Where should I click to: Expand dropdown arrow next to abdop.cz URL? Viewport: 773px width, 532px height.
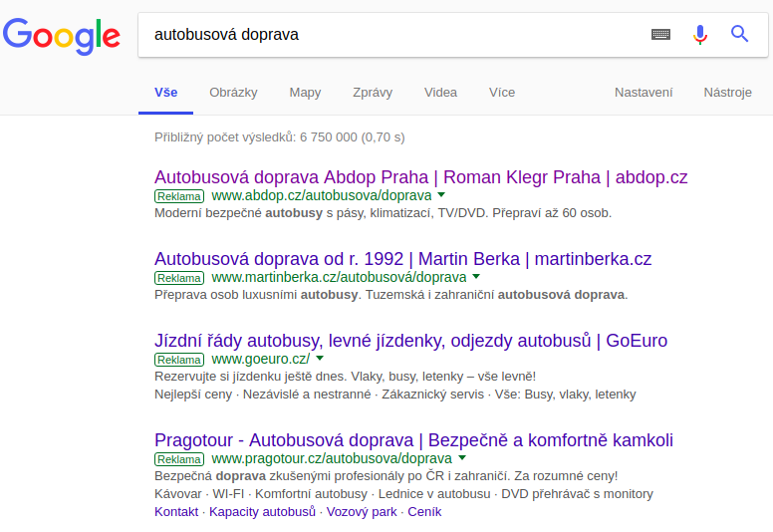pos(441,194)
